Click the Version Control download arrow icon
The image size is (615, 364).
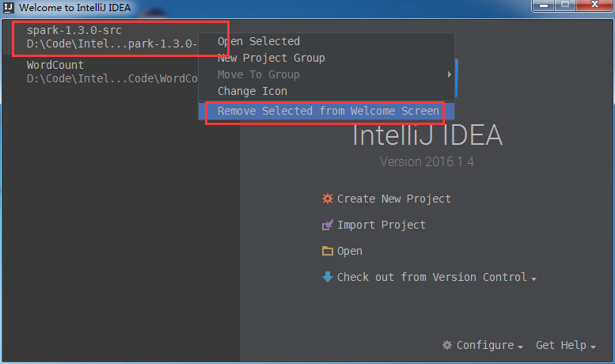click(328, 277)
